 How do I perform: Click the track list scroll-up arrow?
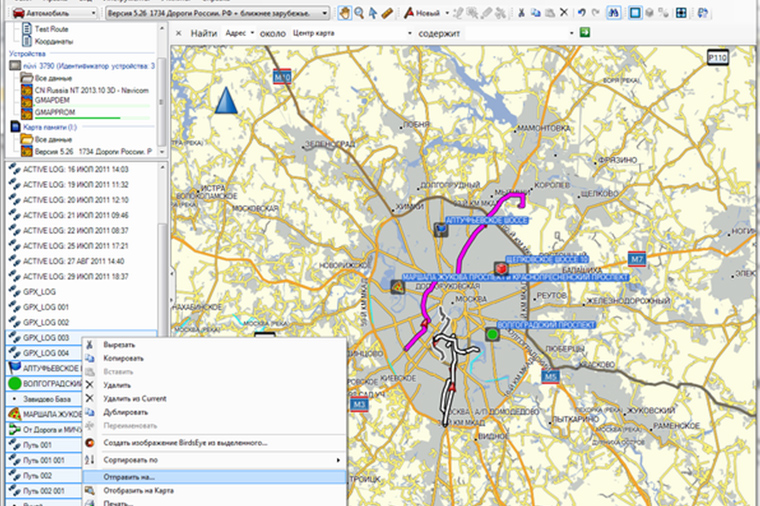coord(162,167)
